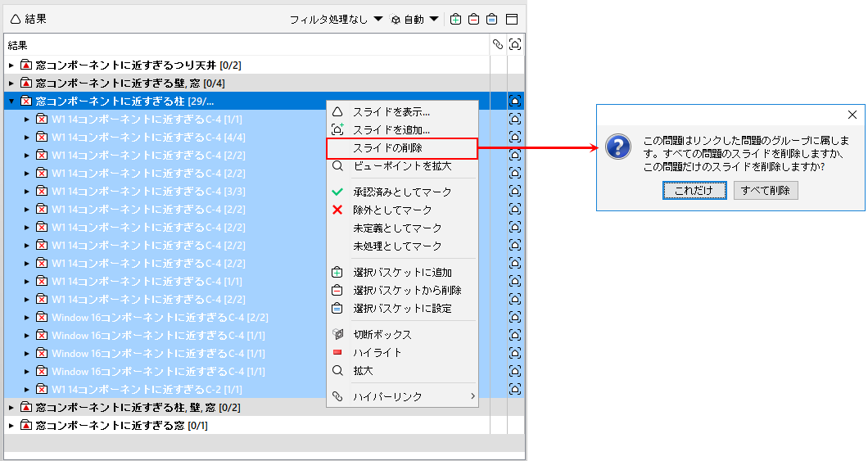Collapse the 窓コンポーネントに近すぎる柱 group
The width and height of the screenshot is (868, 461).
click(11, 102)
